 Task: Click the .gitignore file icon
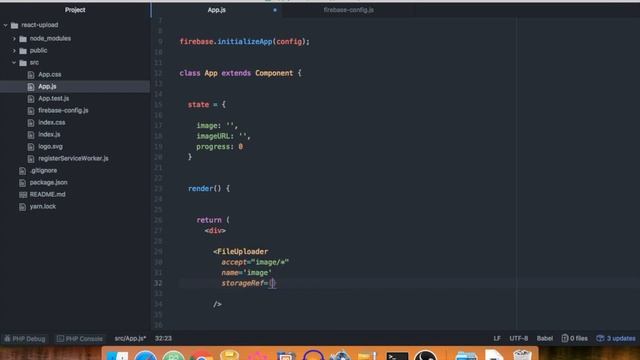point(23,171)
